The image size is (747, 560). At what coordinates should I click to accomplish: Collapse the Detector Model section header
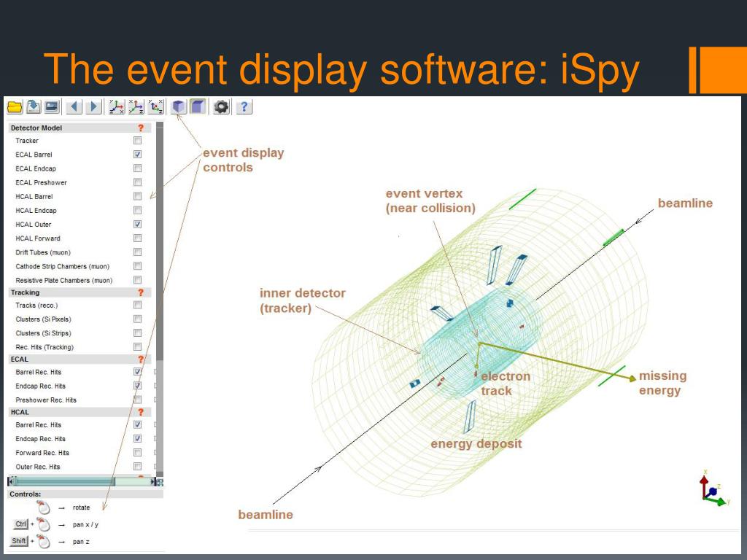click(80, 128)
